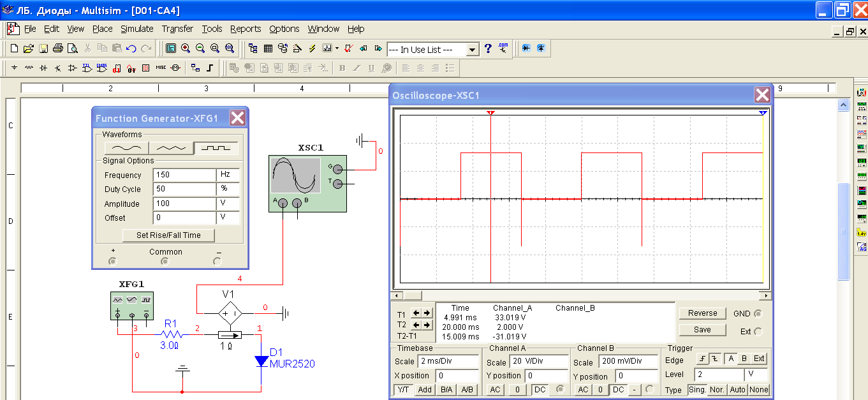
Task: Select the Ext radio button in oscilloscope
Action: click(758, 332)
